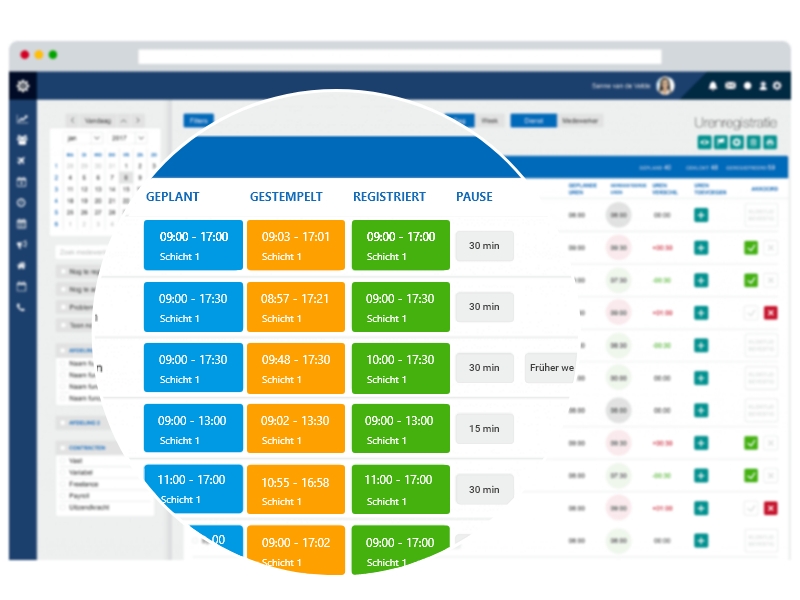Go to previous month in mini calendar
The width and height of the screenshot is (800, 600).
72,120
